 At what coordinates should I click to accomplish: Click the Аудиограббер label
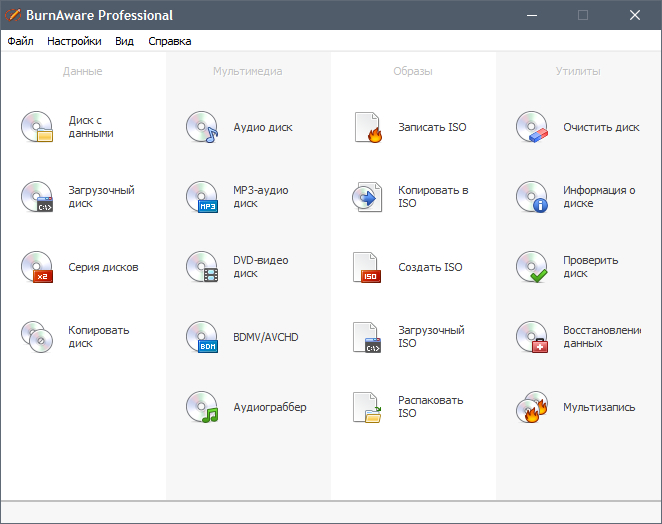pyautogui.click(x=270, y=407)
